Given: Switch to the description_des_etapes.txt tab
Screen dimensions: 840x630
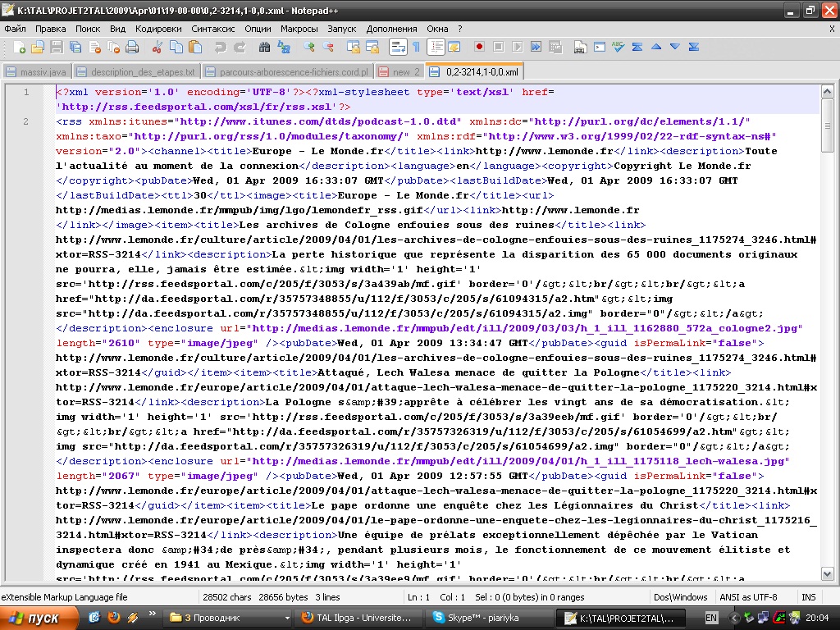Looking at the screenshot, I should point(136,72).
